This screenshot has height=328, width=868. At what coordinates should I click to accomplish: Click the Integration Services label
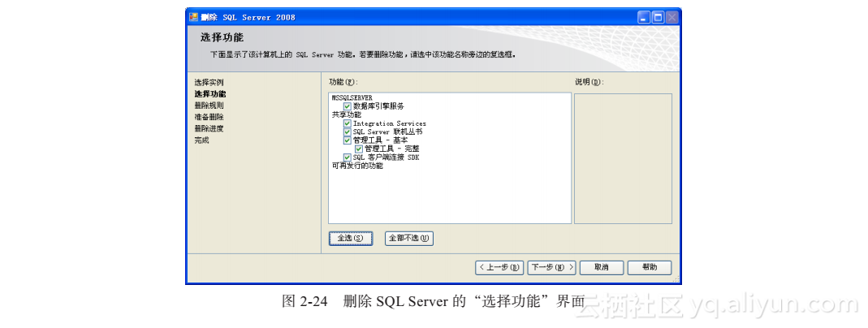pos(390,123)
